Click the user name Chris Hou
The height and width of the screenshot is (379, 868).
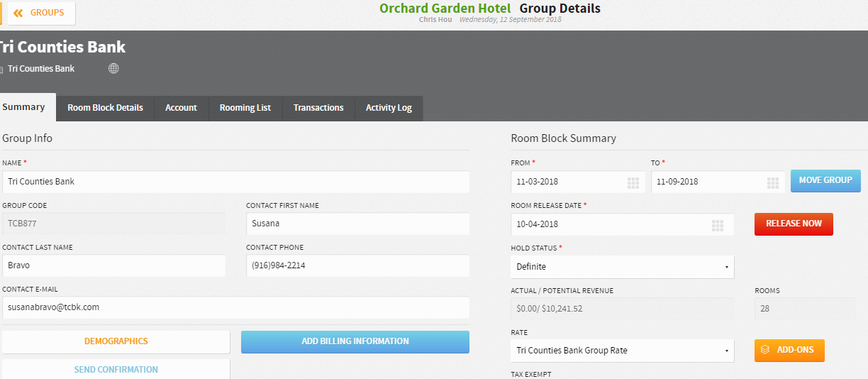click(x=435, y=20)
